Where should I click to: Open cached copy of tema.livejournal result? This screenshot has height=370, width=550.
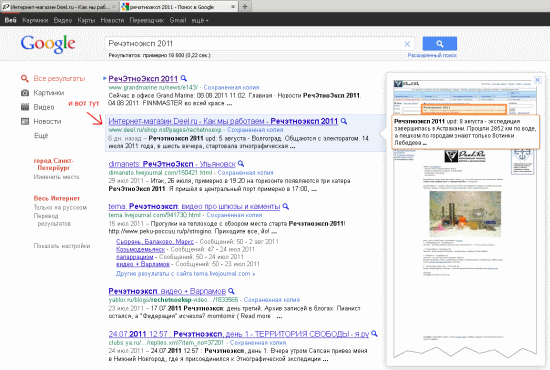pyautogui.click(x=234, y=215)
